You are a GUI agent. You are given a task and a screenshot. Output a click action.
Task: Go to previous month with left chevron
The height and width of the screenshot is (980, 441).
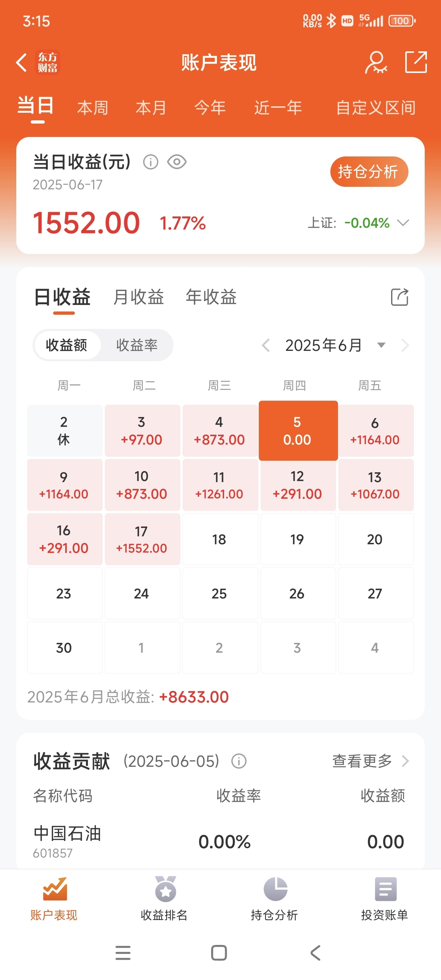pos(266,345)
